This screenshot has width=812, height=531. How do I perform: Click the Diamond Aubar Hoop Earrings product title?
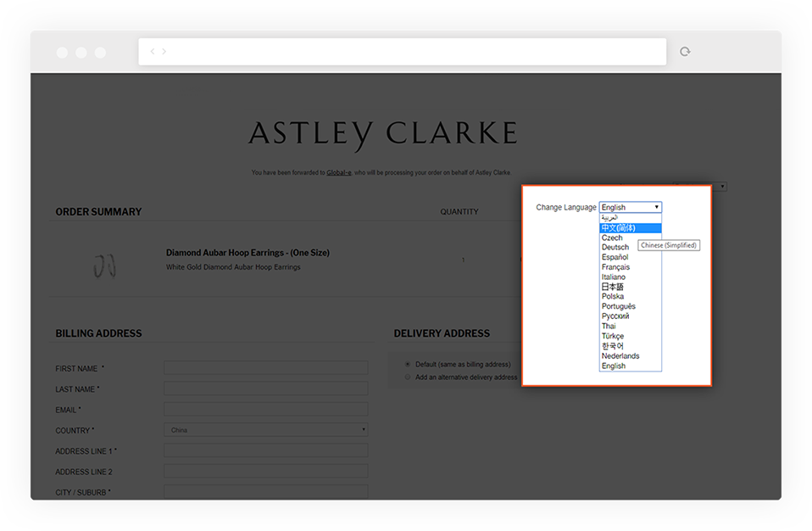tap(247, 253)
